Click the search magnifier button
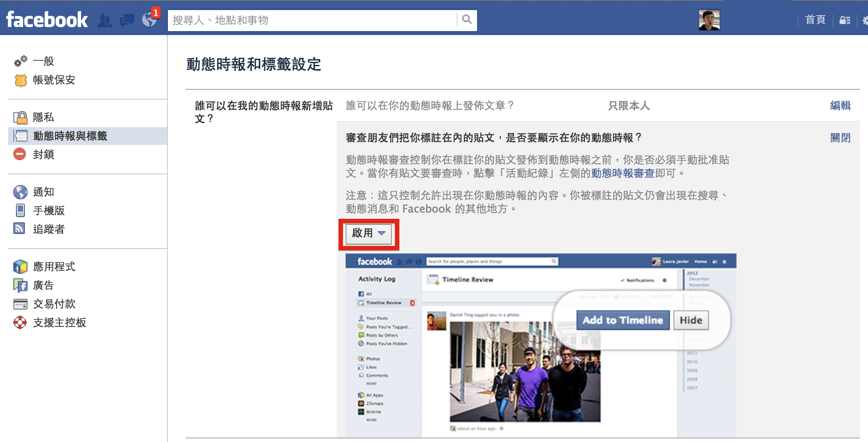 467,20
